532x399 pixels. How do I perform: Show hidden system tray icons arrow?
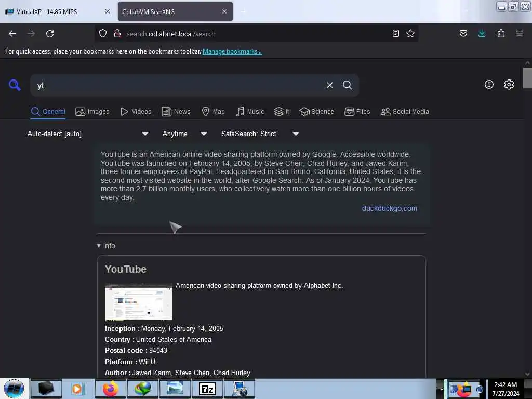point(442,389)
